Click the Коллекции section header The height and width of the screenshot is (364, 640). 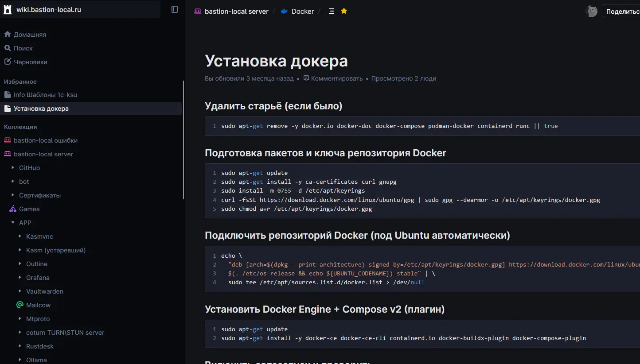(20, 127)
